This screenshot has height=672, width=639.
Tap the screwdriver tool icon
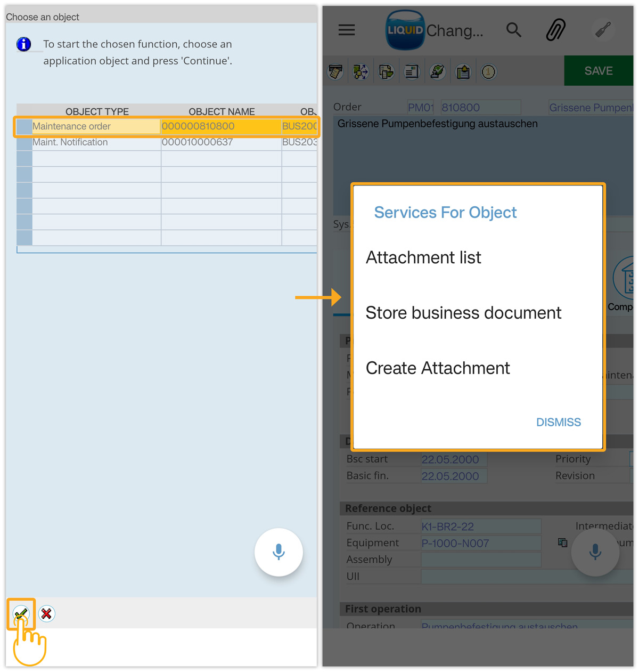(x=603, y=30)
